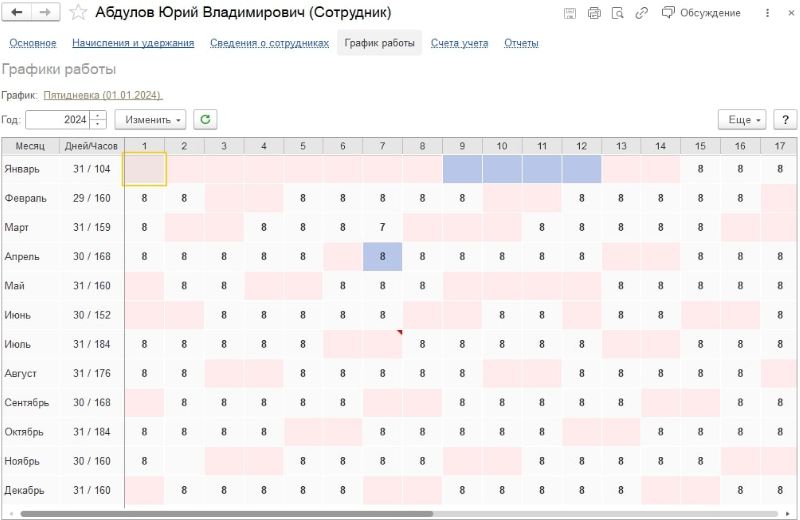The height and width of the screenshot is (520, 800).
Task: Go forward with the right arrow button
Action: pyautogui.click(x=45, y=12)
